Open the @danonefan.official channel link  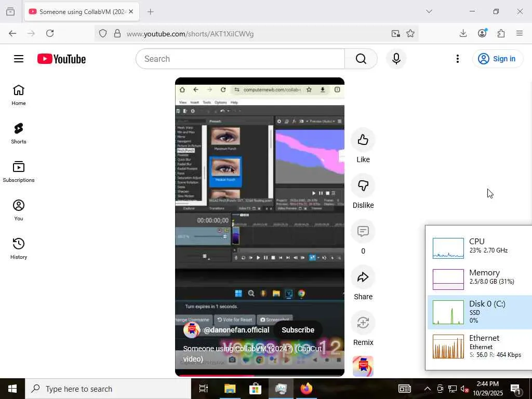[236, 330]
